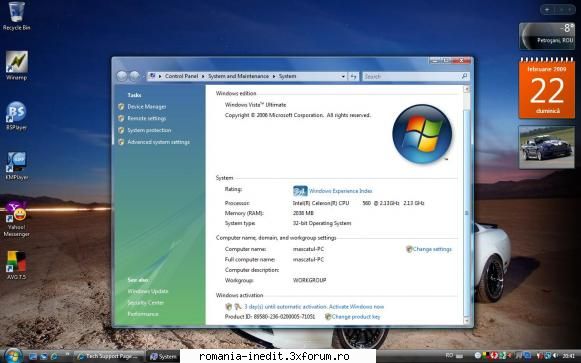Open Device Manager from Tasks
This screenshot has height=363, width=581.
pos(147,107)
